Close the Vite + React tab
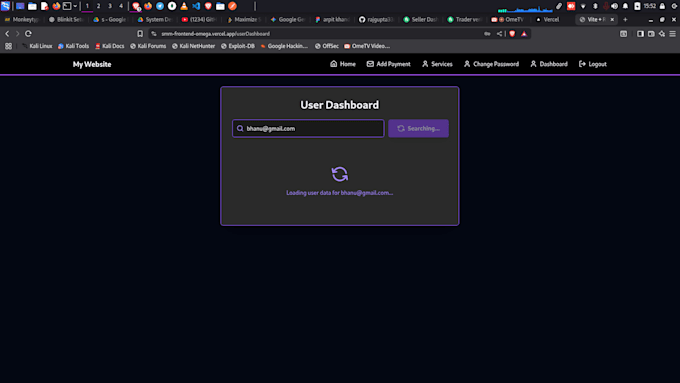This screenshot has height=383, width=680. 612,20
